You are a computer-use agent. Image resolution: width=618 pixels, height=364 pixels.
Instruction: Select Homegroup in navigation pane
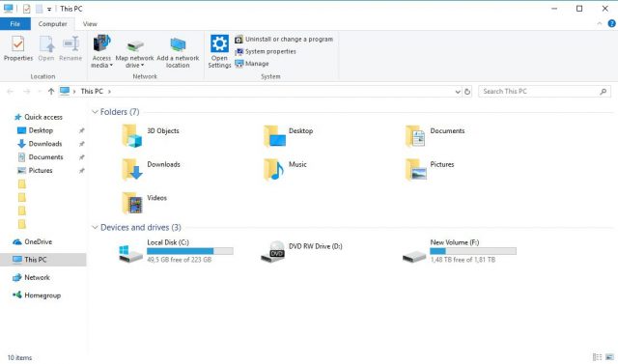[x=37, y=295]
